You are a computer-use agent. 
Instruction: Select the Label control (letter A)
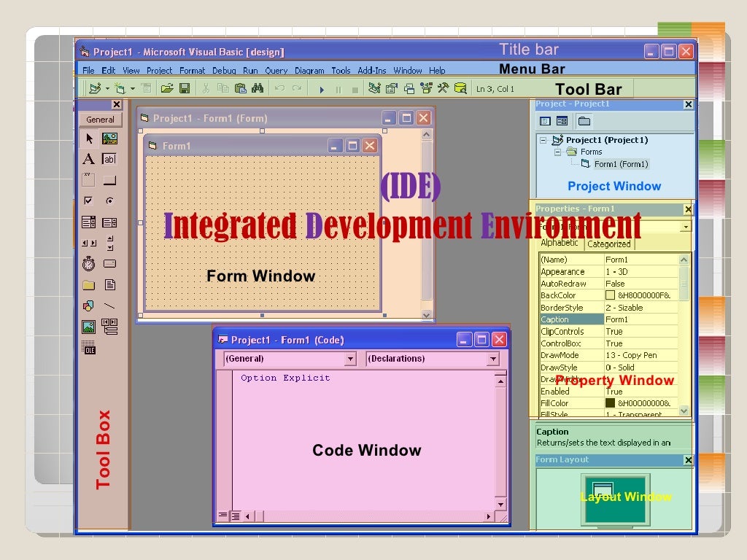[x=88, y=159]
